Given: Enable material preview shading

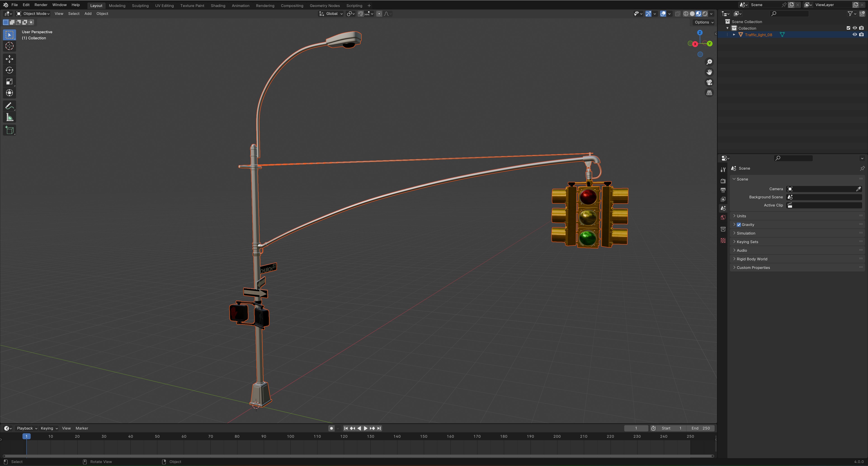Looking at the screenshot, I should [x=698, y=14].
